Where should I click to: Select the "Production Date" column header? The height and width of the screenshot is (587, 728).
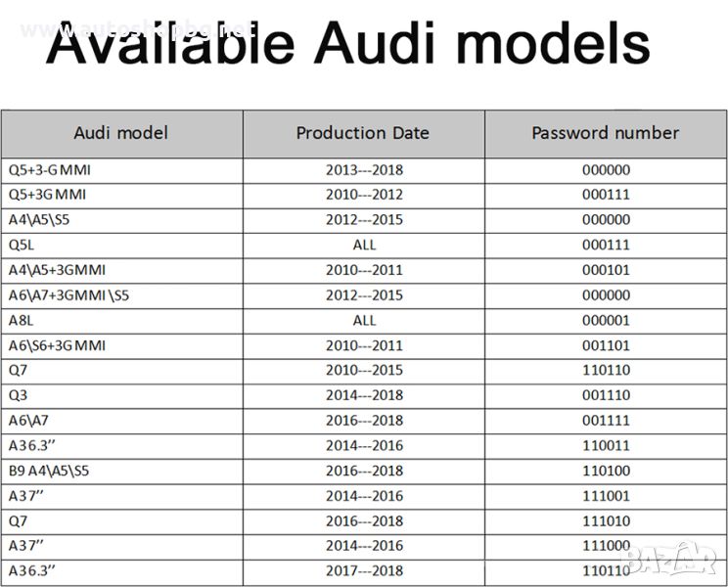[x=363, y=133]
